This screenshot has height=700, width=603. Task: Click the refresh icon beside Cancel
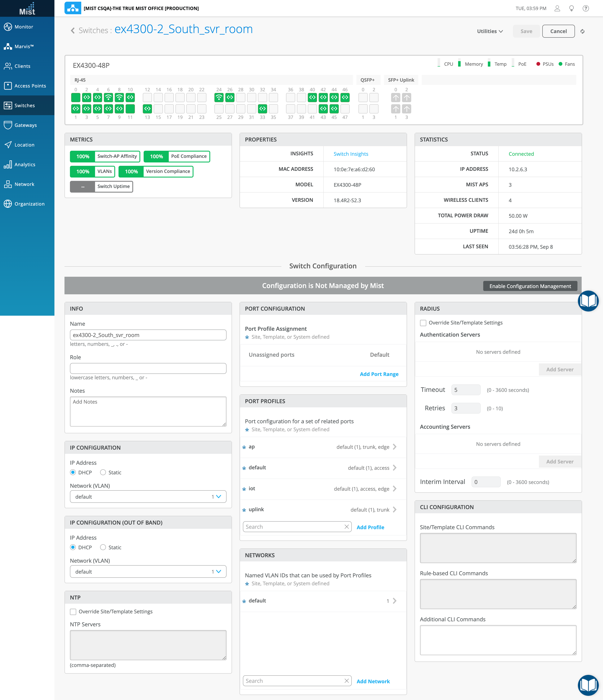(582, 31)
